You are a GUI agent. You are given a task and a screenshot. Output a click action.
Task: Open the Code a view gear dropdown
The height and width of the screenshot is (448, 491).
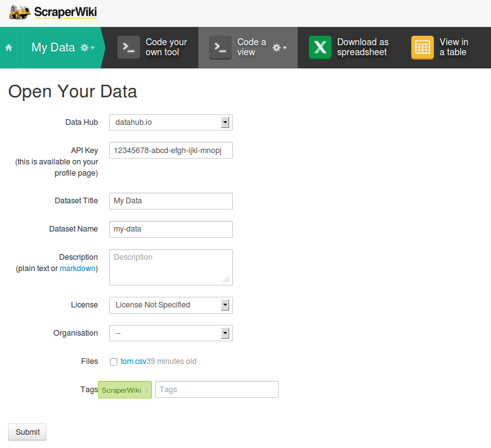coord(279,48)
